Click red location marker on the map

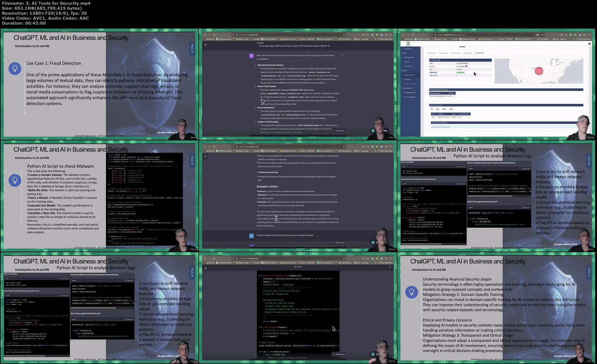point(539,71)
